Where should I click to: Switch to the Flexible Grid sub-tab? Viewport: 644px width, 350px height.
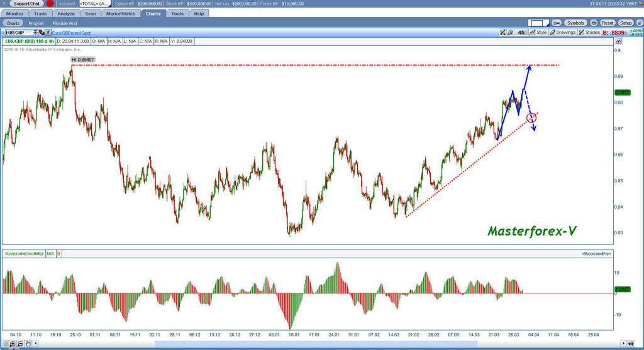pyautogui.click(x=65, y=23)
